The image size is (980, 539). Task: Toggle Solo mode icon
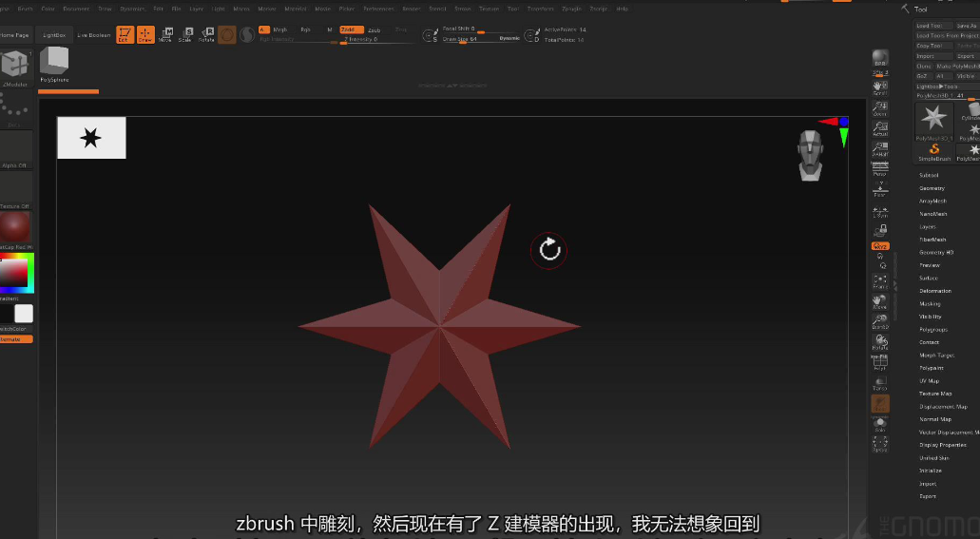880,425
